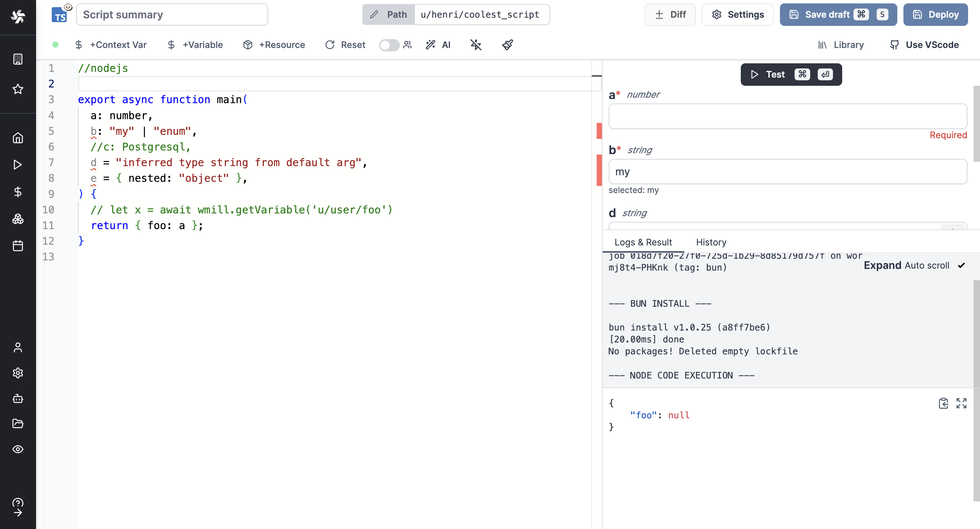
Task: Expand the logs panel via Expand
Action: tap(882, 266)
